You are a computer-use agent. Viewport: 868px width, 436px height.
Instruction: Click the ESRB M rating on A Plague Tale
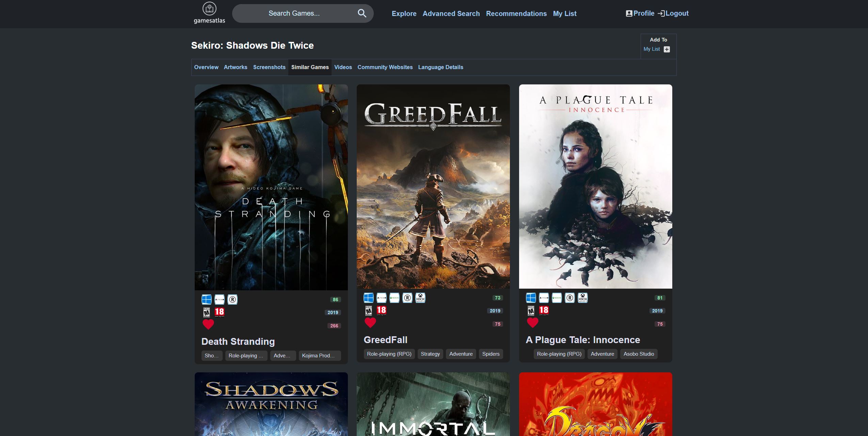tap(531, 310)
